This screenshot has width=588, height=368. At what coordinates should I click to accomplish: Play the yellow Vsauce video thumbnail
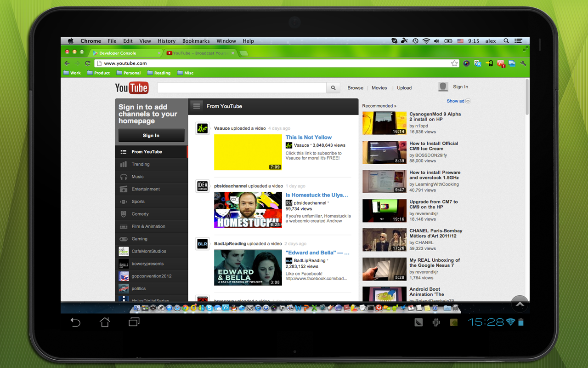(248, 152)
